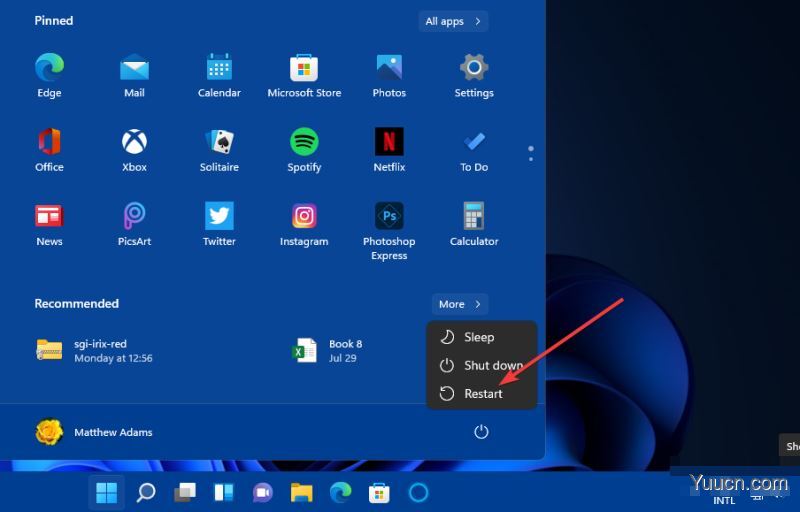The height and width of the screenshot is (512, 800).
Task: Open Photoshop Express
Action: [389, 232]
